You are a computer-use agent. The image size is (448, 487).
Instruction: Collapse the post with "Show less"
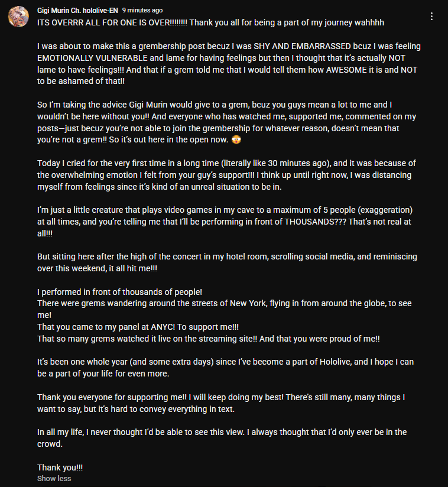coord(54,478)
